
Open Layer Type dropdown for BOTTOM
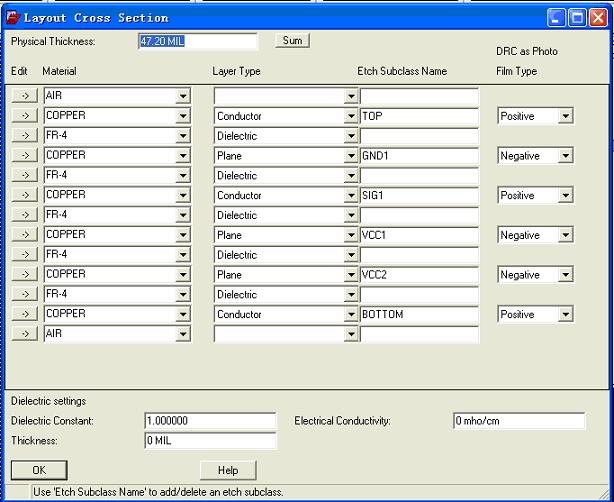[x=351, y=314]
